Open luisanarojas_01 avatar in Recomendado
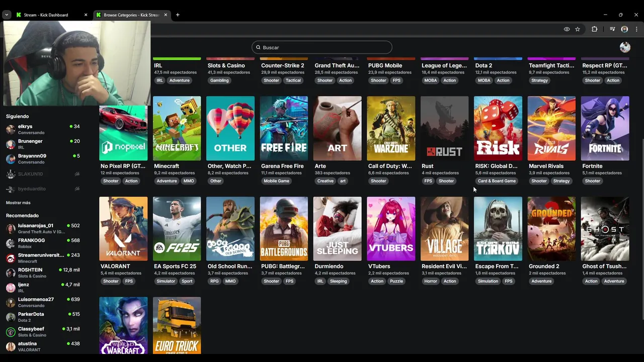 pos(11,228)
